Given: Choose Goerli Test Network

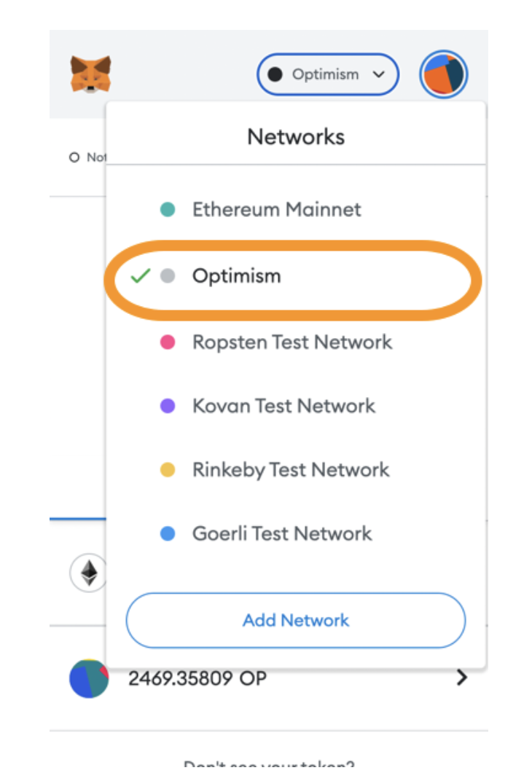Looking at the screenshot, I should coord(296,533).
